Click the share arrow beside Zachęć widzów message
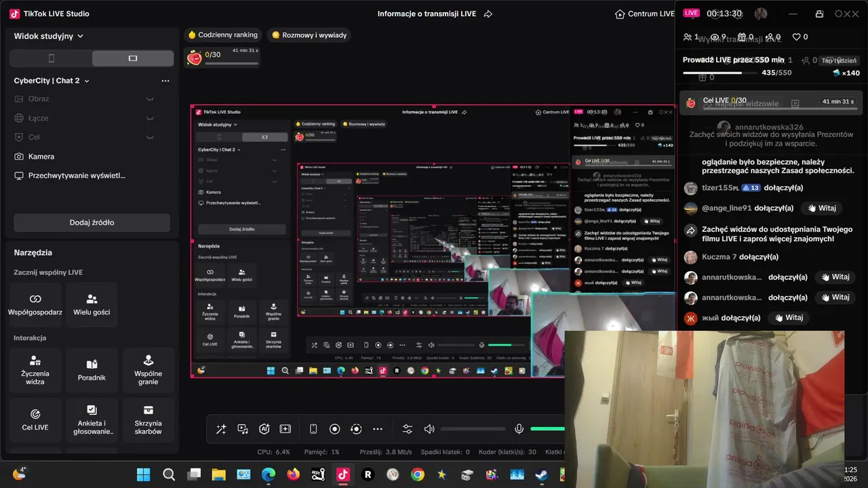The image size is (868, 488). pos(690,230)
